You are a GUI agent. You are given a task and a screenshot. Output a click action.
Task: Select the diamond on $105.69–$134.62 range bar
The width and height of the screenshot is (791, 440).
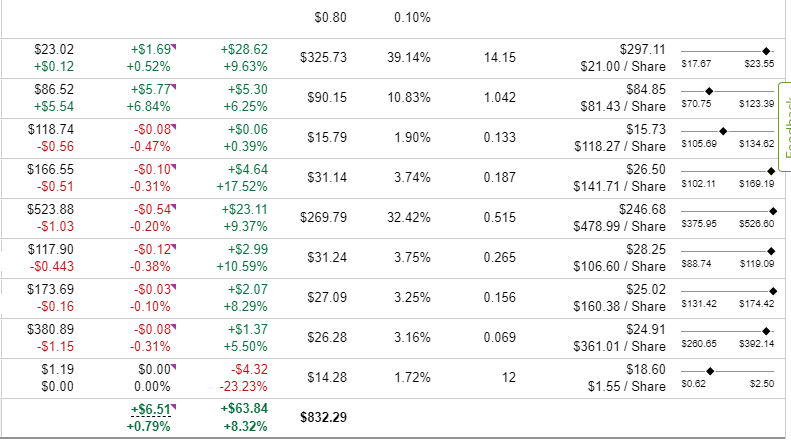pyautogui.click(x=722, y=130)
